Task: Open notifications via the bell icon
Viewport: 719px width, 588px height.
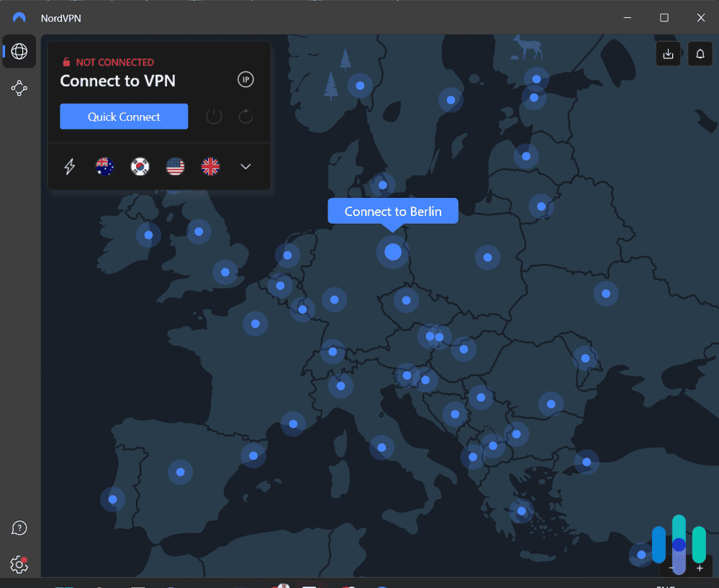Action: click(x=700, y=53)
